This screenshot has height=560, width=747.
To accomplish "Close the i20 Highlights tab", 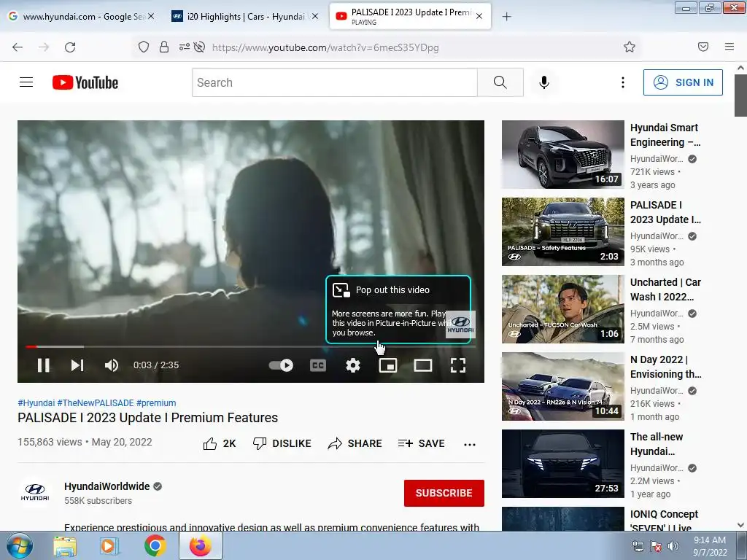I will [x=315, y=16].
